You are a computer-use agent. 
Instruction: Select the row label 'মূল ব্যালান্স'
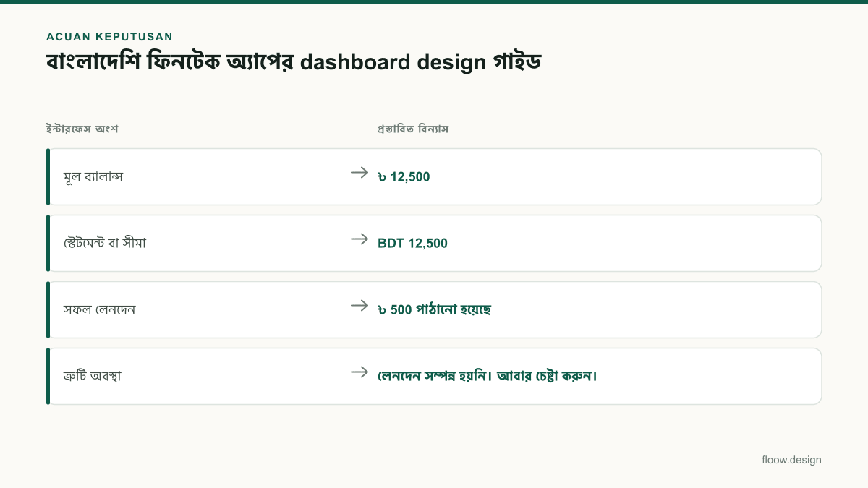[93, 176]
